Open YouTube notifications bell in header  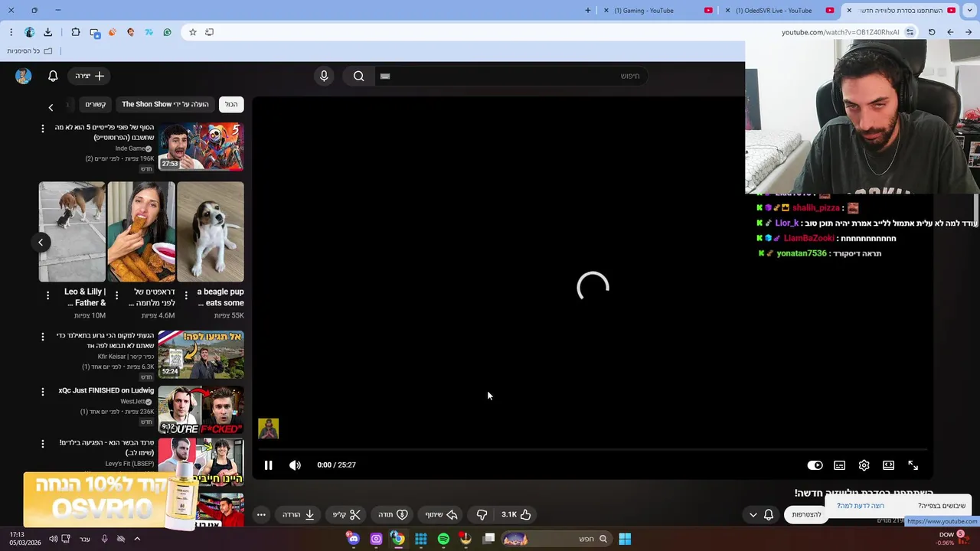53,76
